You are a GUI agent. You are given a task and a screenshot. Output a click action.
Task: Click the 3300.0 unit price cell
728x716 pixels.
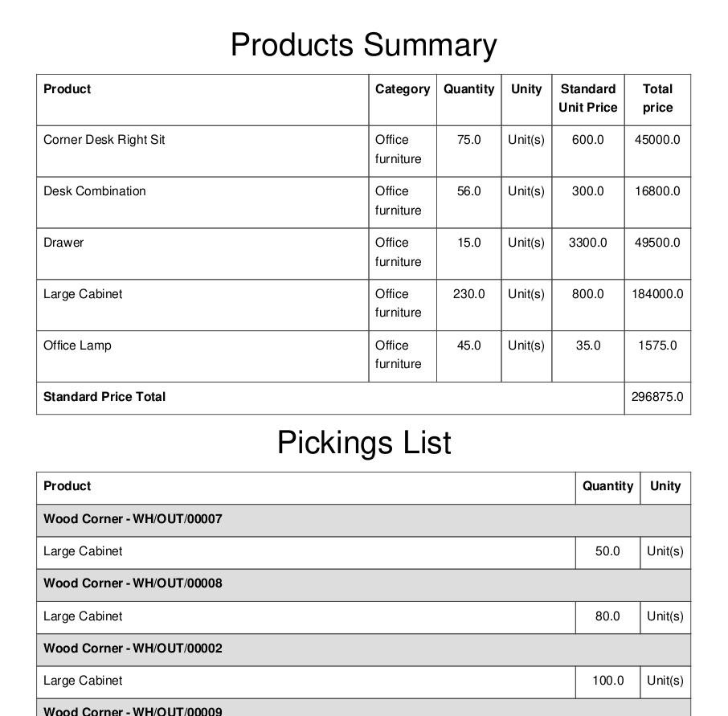point(588,243)
